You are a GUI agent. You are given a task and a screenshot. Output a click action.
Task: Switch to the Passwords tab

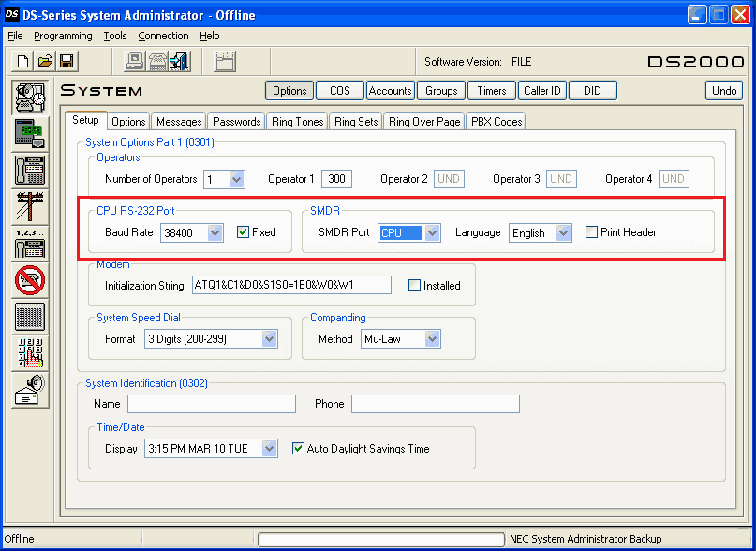click(237, 122)
